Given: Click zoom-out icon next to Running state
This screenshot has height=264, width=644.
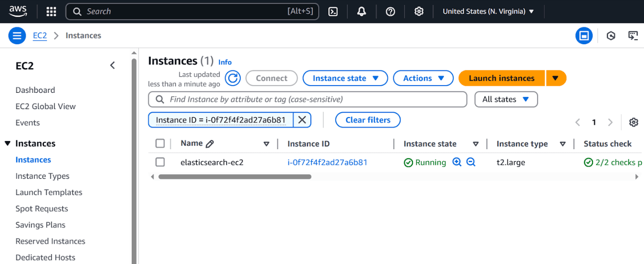Looking at the screenshot, I should pyautogui.click(x=471, y=162).
